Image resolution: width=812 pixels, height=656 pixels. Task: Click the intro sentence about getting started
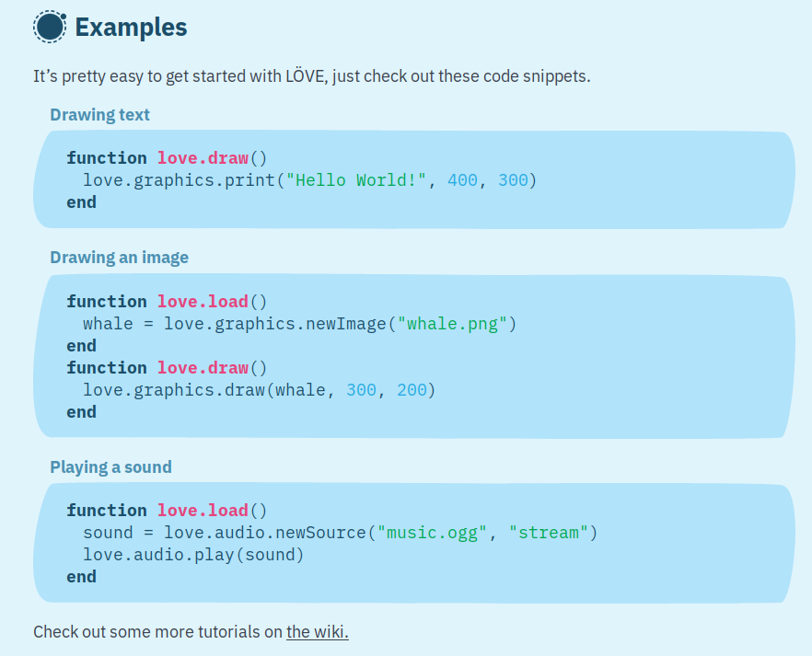(311, 76)
